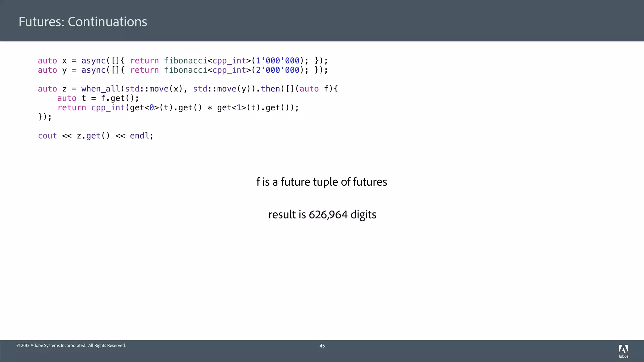Click the closing '});' code line
644x362 pixels.
click(x=45, y=117)
